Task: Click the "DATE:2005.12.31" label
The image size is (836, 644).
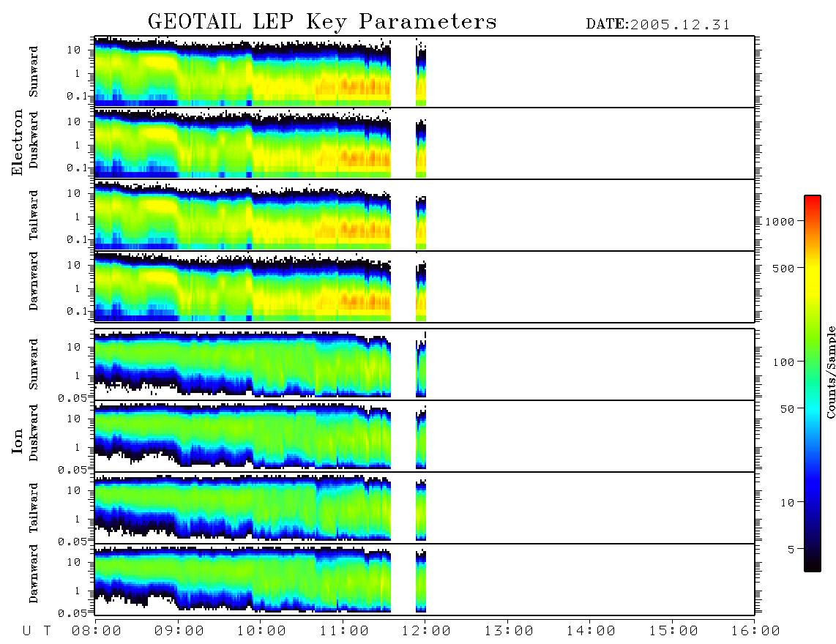Action: tap(658, 25)
